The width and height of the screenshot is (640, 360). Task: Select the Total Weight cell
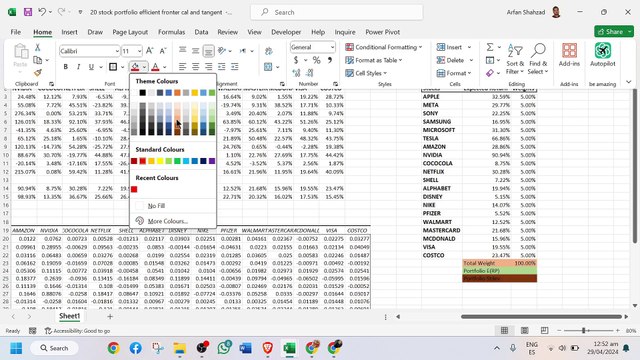(486, 263)
